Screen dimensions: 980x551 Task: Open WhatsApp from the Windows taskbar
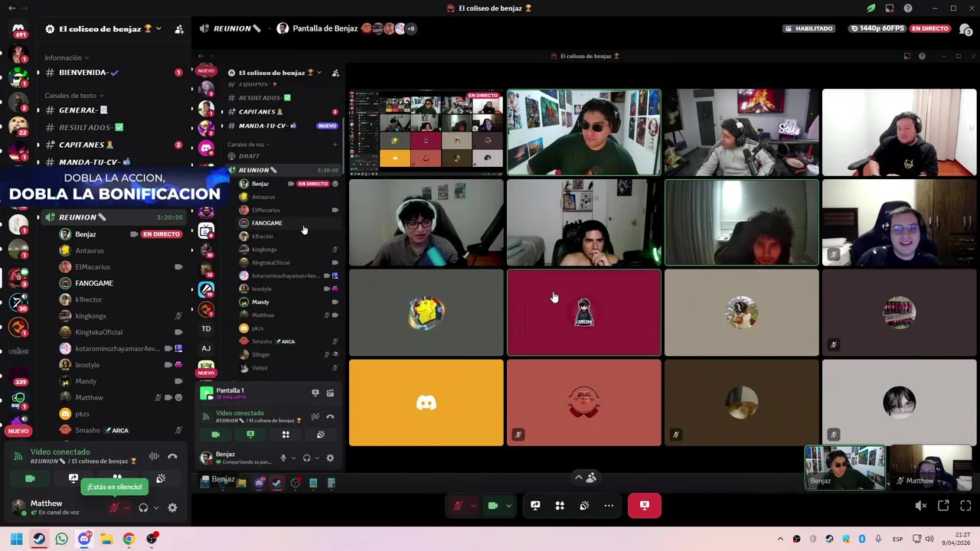[x=61, y=539]
